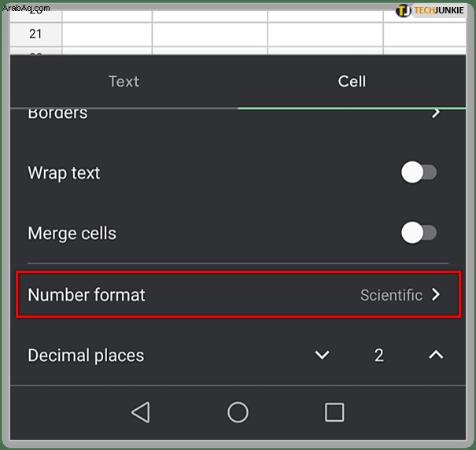
Task: Tap the Android recent apps square icon
Action: [x=334, y=412]
